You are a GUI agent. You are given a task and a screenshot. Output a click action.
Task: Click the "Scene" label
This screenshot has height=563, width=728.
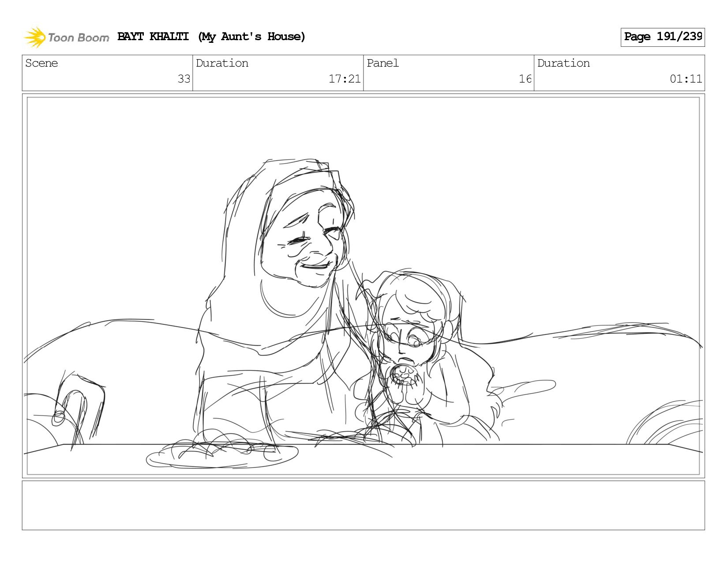coord(41,63)
